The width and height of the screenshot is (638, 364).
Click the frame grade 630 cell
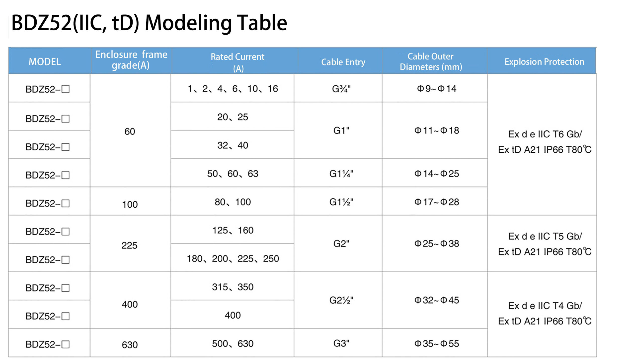click(x=130, y=343)
